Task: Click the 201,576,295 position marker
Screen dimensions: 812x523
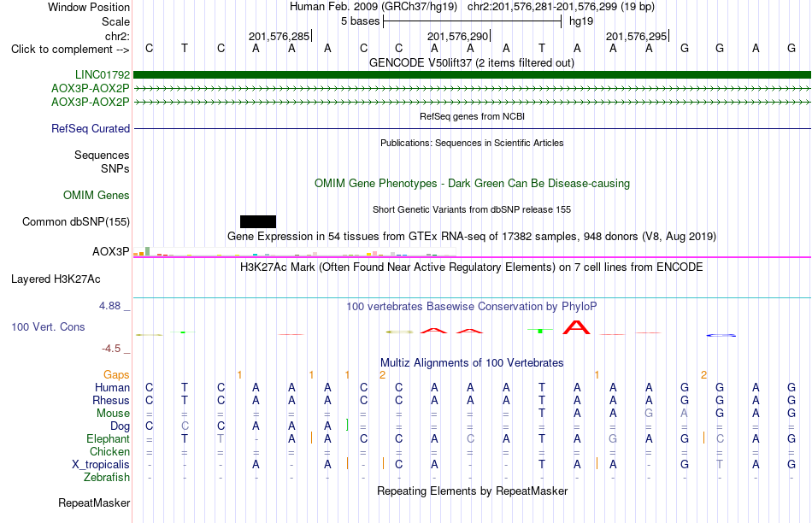Action: 637,36
